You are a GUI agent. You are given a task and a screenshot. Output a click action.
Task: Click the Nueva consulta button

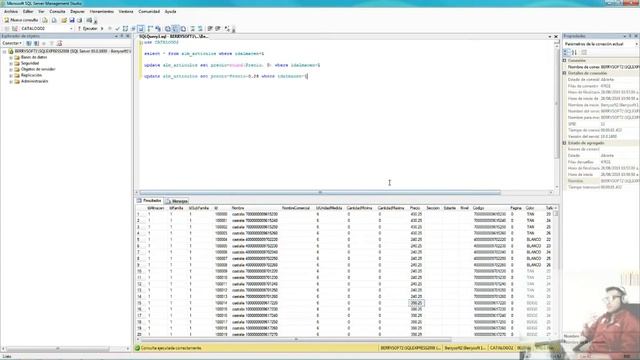tap(21, 20)
